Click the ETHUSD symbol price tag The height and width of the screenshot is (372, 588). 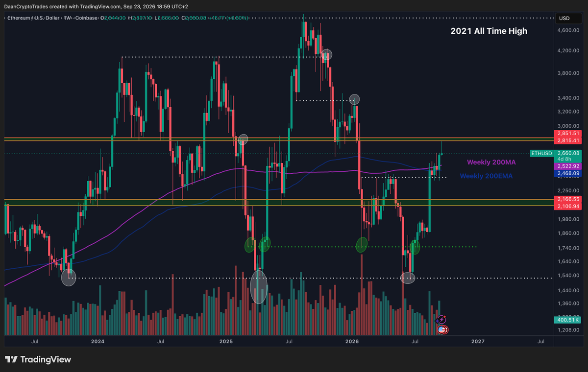click(541, 153)
